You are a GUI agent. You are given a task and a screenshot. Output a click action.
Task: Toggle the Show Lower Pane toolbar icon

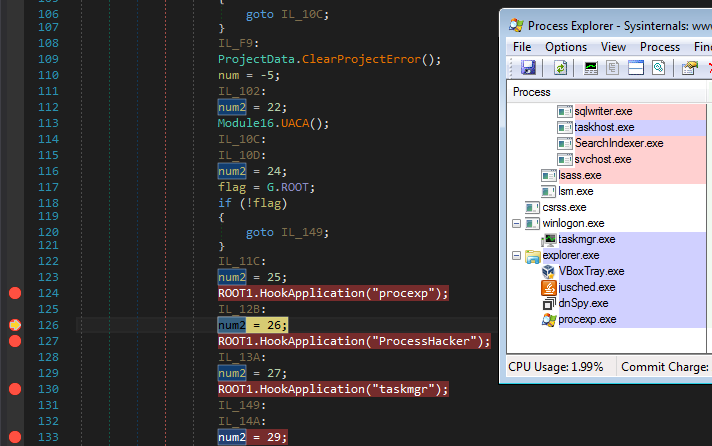point(635,68)
